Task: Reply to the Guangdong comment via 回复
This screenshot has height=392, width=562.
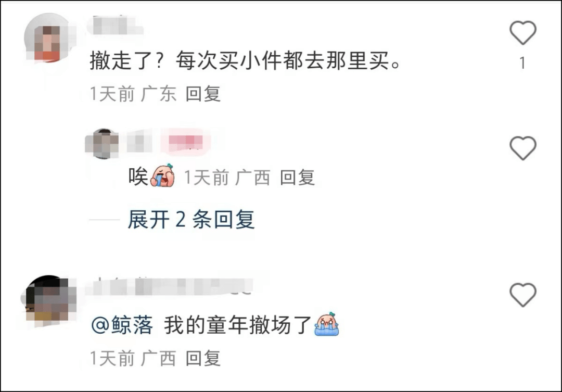Action: coord(203,94)
